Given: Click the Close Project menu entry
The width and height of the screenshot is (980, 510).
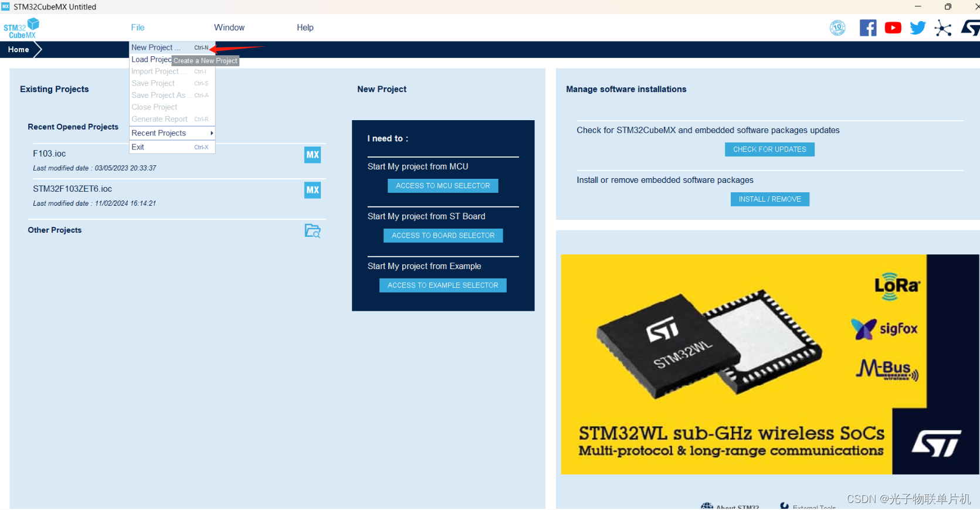Looking at the screenshot, I should tap(172, 107).
